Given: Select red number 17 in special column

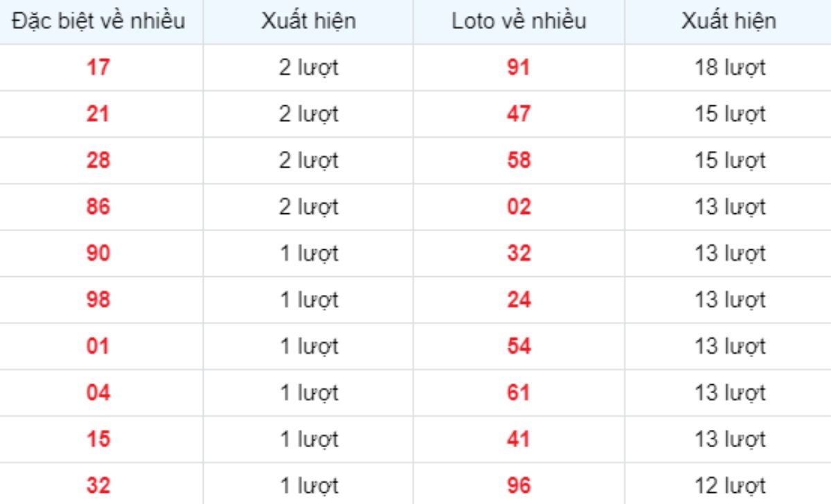Looking at the screenshot, I should (x=98, y=68).
